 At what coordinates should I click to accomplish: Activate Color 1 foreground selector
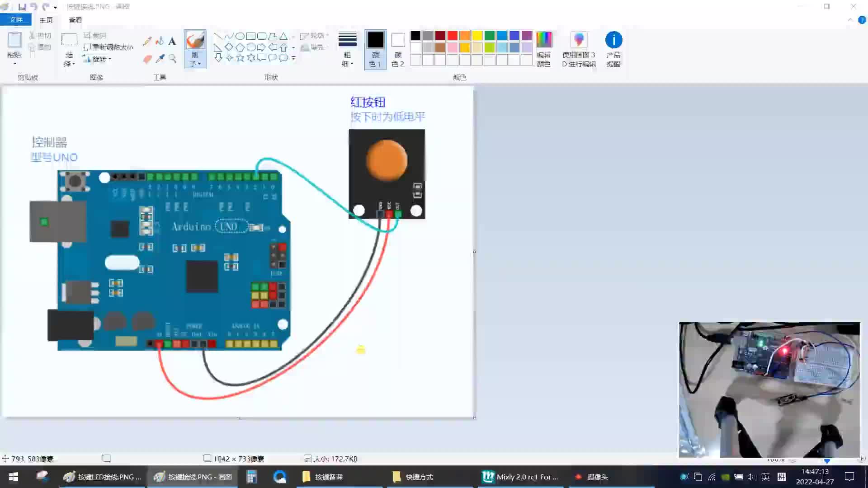(375, 49)
